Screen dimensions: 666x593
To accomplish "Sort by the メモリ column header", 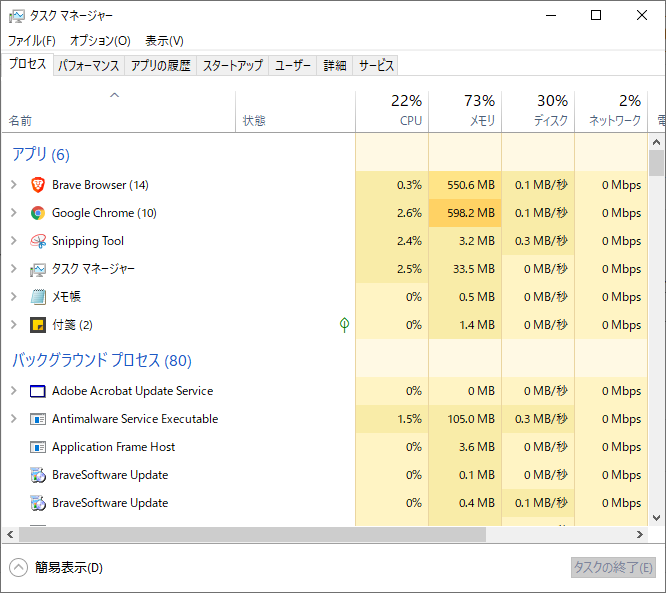I will point(465,111).
